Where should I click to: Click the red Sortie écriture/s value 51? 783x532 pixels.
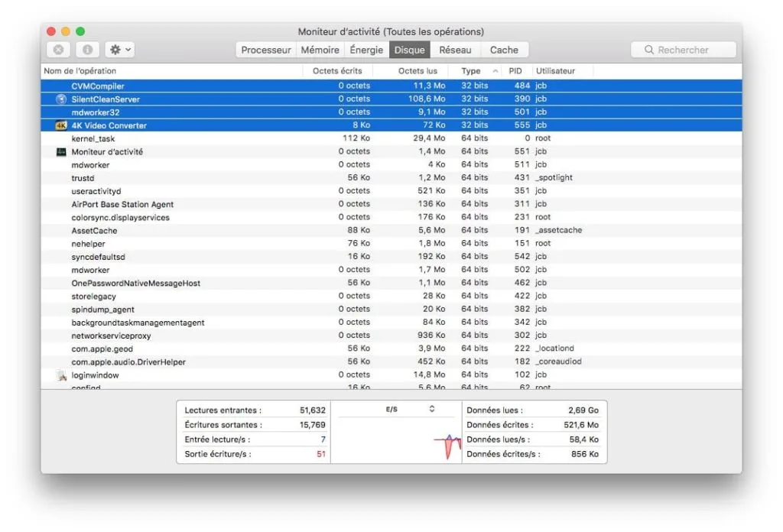(x=321, y=454)
